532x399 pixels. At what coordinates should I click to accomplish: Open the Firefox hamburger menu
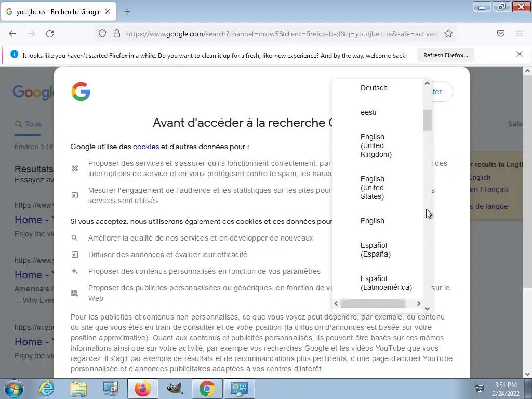(x=520, y=33)
